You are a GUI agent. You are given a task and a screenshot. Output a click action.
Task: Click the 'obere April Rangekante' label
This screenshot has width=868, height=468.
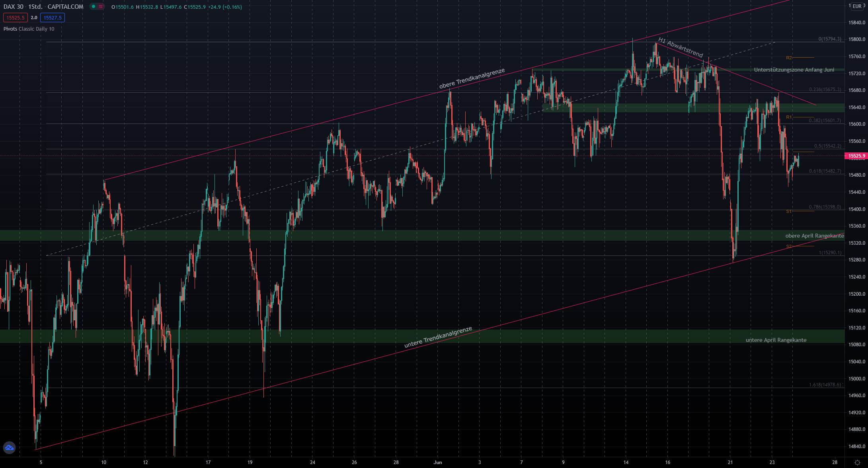814,236
